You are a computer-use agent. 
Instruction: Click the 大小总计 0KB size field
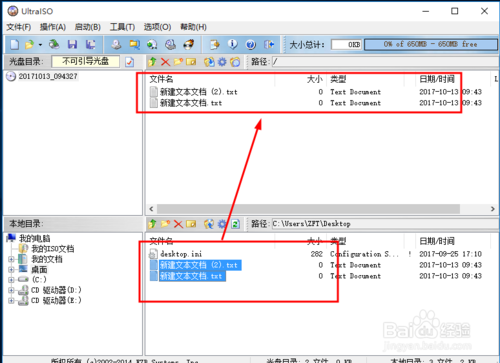346,45
